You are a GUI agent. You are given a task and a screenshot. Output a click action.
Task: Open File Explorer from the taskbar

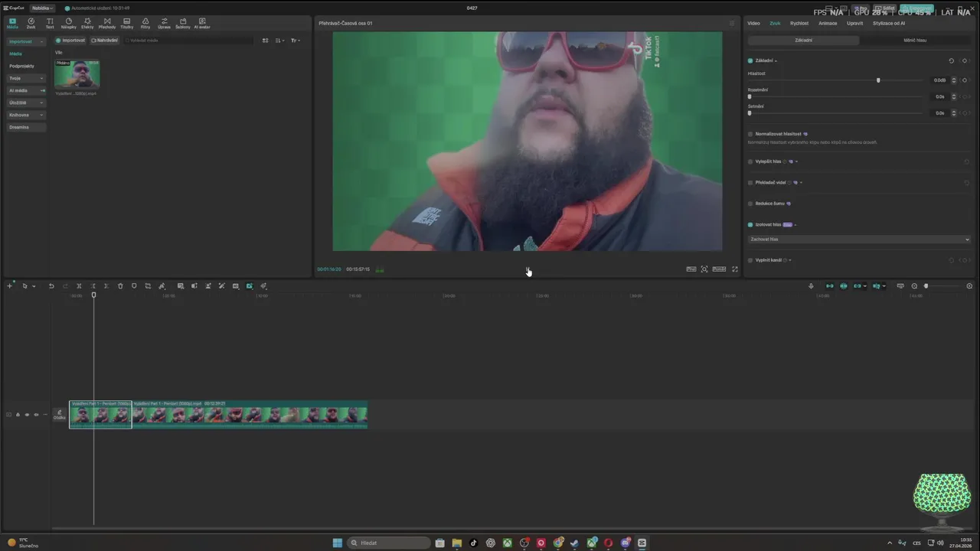tap(457, 543)
